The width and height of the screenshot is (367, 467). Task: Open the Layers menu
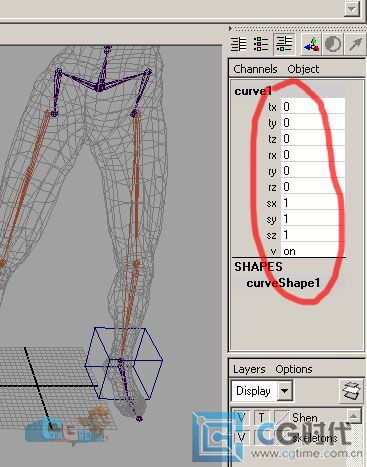tap(249, 369)
